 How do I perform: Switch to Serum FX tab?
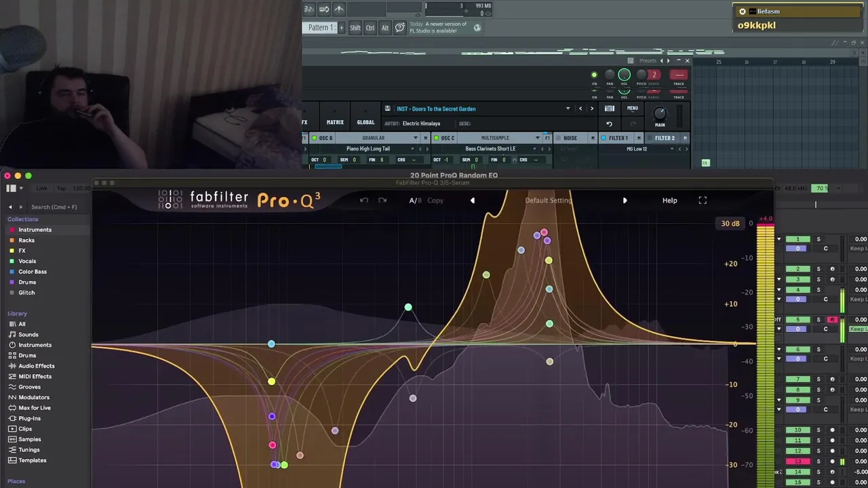pos(304,123)
